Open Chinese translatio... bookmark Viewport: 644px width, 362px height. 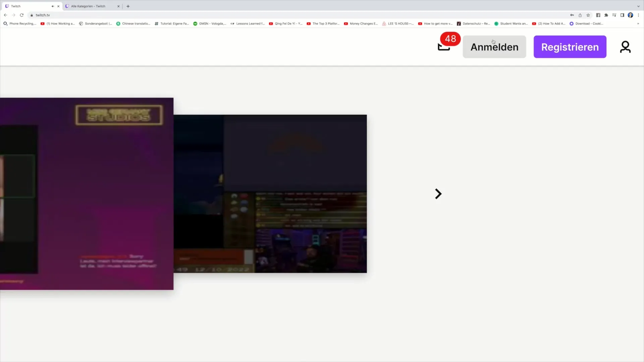click(133, 23)
